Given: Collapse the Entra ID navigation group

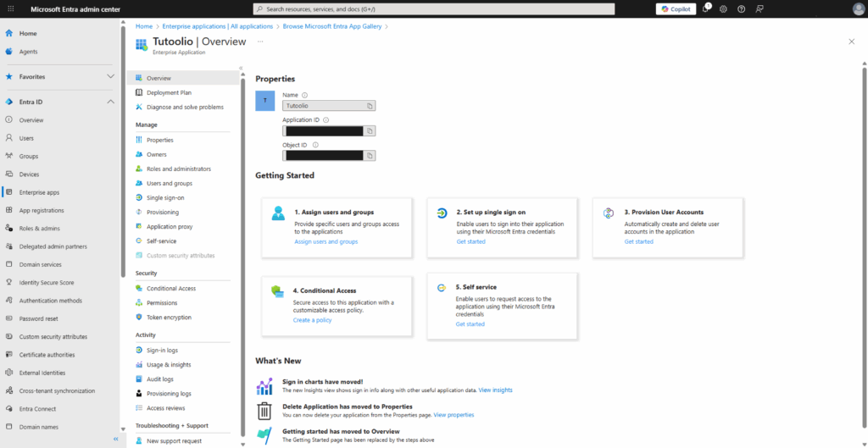Looking at the screenshot, I should [x=110, y=102].
